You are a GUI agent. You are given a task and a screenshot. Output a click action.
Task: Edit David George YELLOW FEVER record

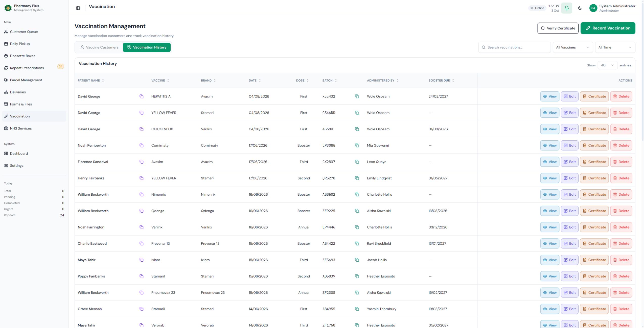pos(569,113)
